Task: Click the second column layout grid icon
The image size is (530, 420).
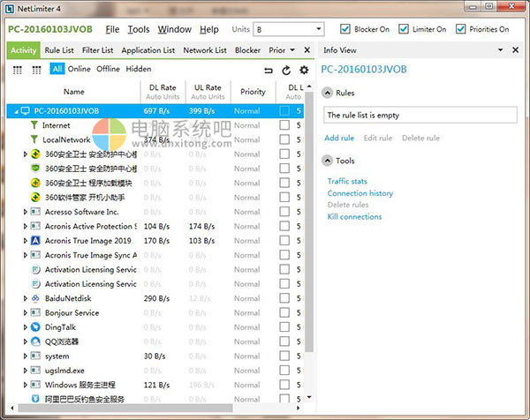Action: pyautogui.click(x=36, y=70)
